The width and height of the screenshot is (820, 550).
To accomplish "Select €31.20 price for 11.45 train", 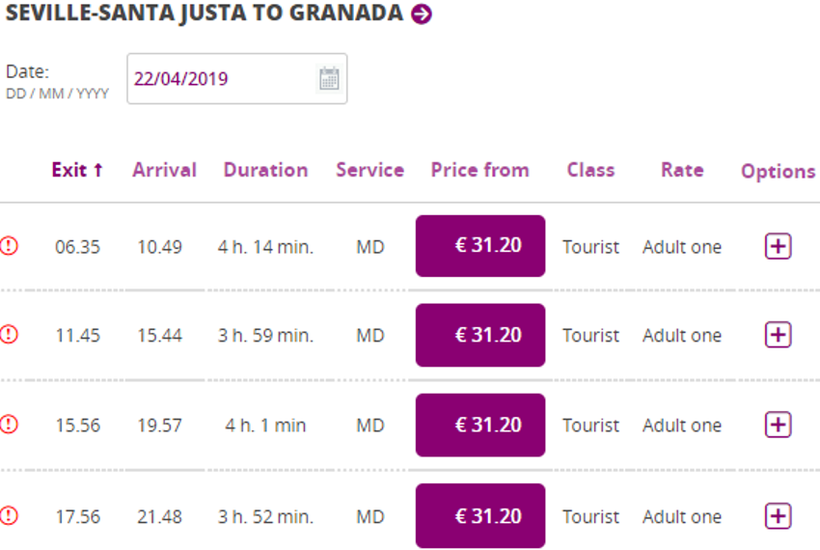I will point(480,335).
